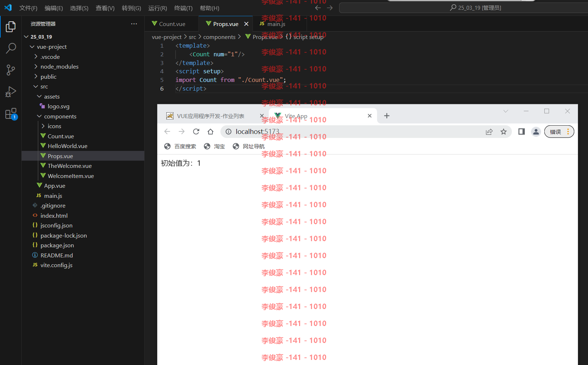
Task: Open the 百度搜索 bookmark
Action: pos(180,146)
